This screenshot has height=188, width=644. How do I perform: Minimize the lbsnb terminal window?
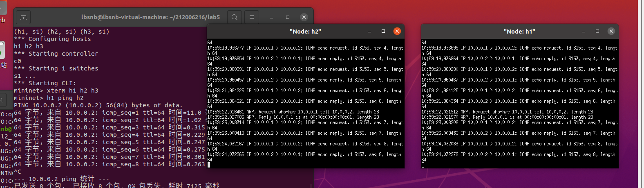[x=271, y=17]
